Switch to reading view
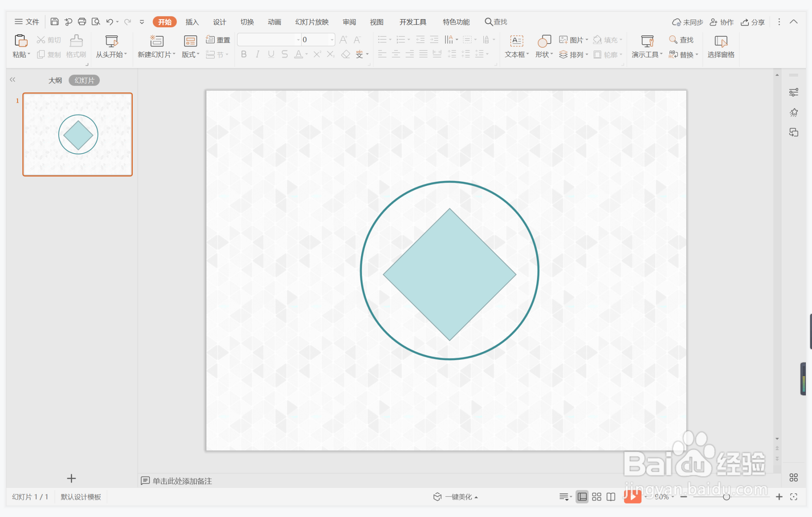The width and height of the screenshot is (812, 517). (611, 497)
